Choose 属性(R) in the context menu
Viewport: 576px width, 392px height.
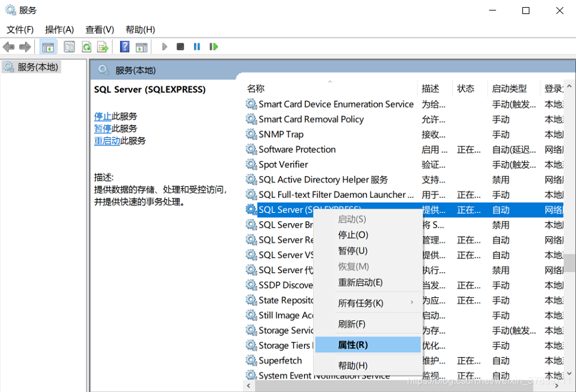pyautogui.click(x=368, y=344)
